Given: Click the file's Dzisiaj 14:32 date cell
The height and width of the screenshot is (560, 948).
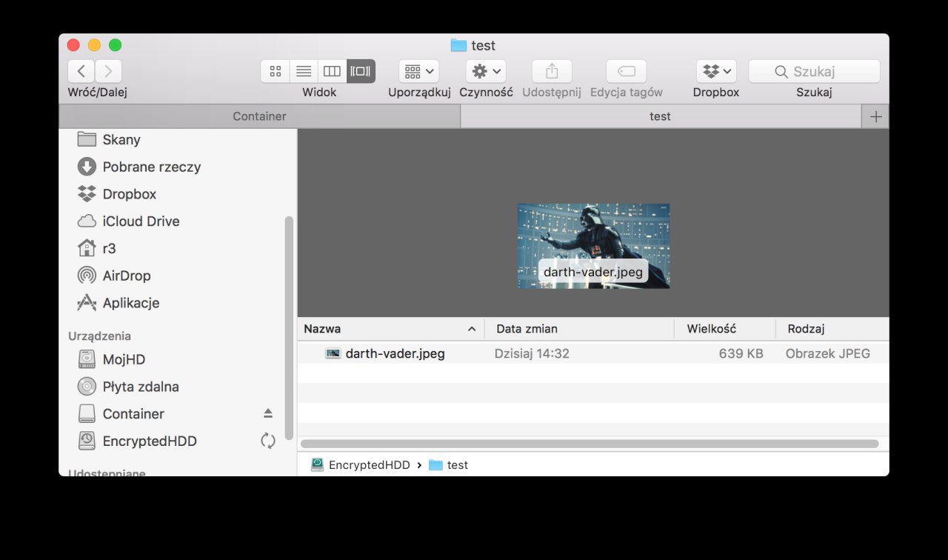Looking at the screenshot, I should (532, 353).
